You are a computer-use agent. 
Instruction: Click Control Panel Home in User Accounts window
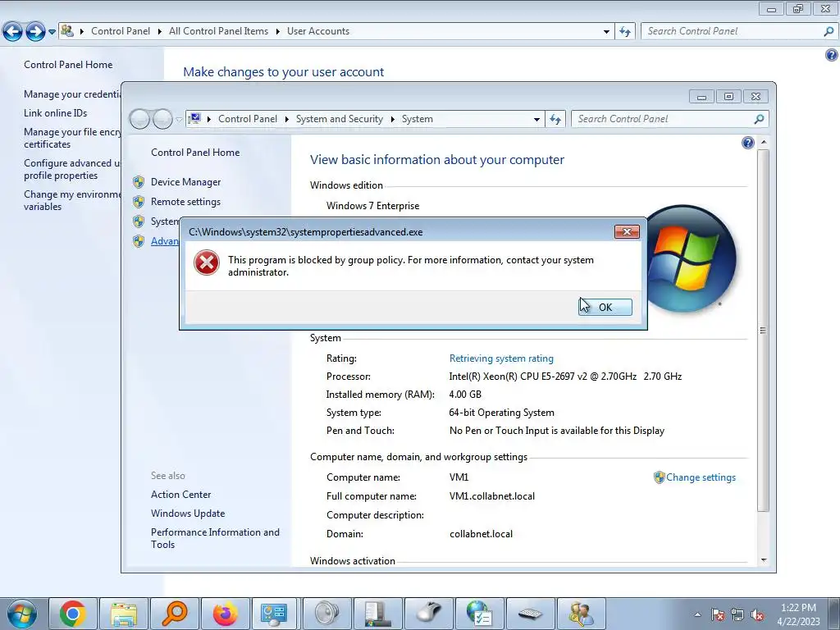[x=68, y=65]
